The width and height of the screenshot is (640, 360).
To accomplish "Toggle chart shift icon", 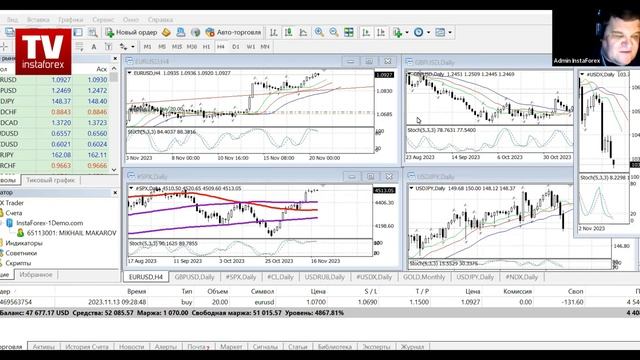I will coord(381,32).
